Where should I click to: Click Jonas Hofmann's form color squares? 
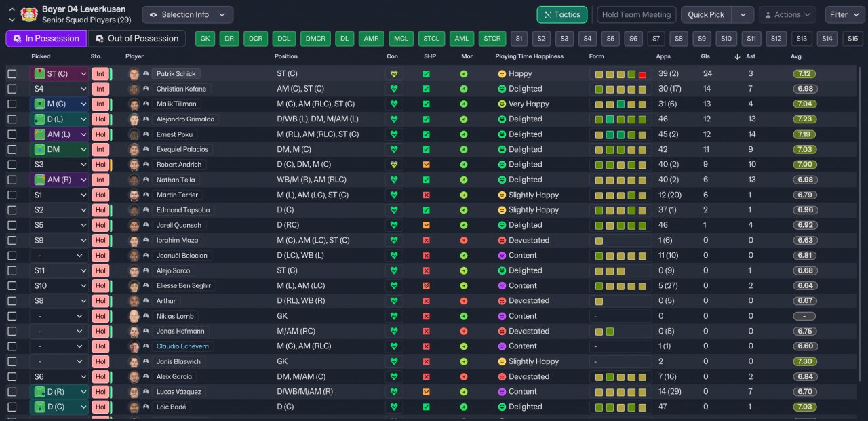tap(604, 332)
